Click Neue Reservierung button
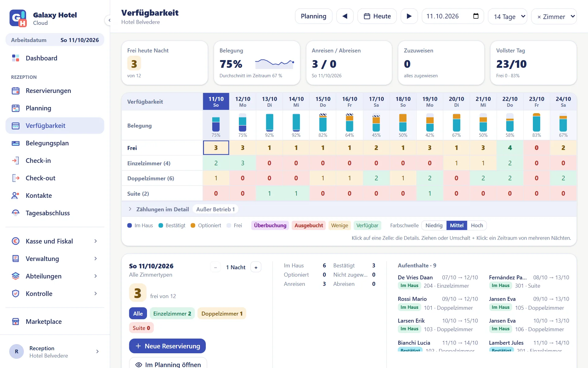This screenshot has height=368, width=588. [x=167, y=346]
